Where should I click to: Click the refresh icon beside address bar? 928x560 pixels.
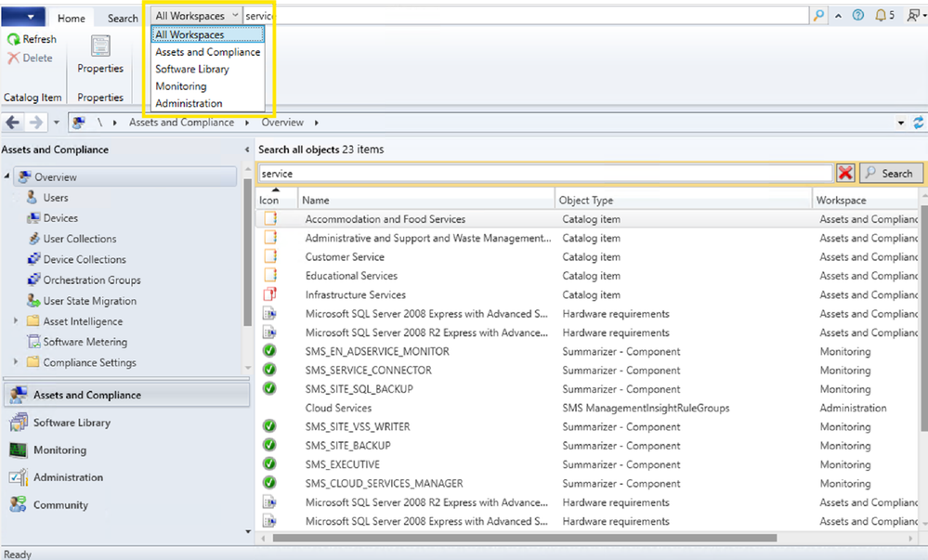pyautogui.click(x=918, y=123)
